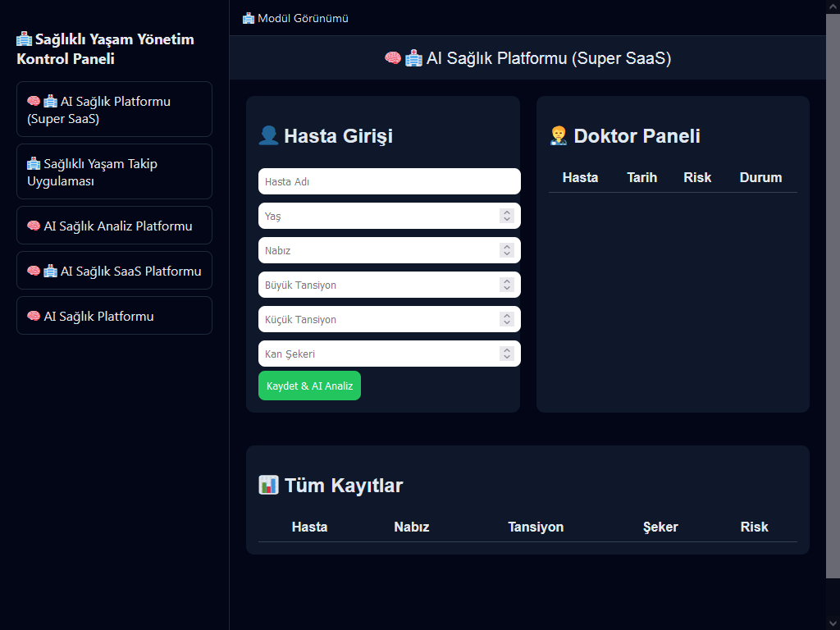Viewport: 840px width, 630px height.
Task: Click the hospital icon in the sidebar title
Action: click(24, 39)
